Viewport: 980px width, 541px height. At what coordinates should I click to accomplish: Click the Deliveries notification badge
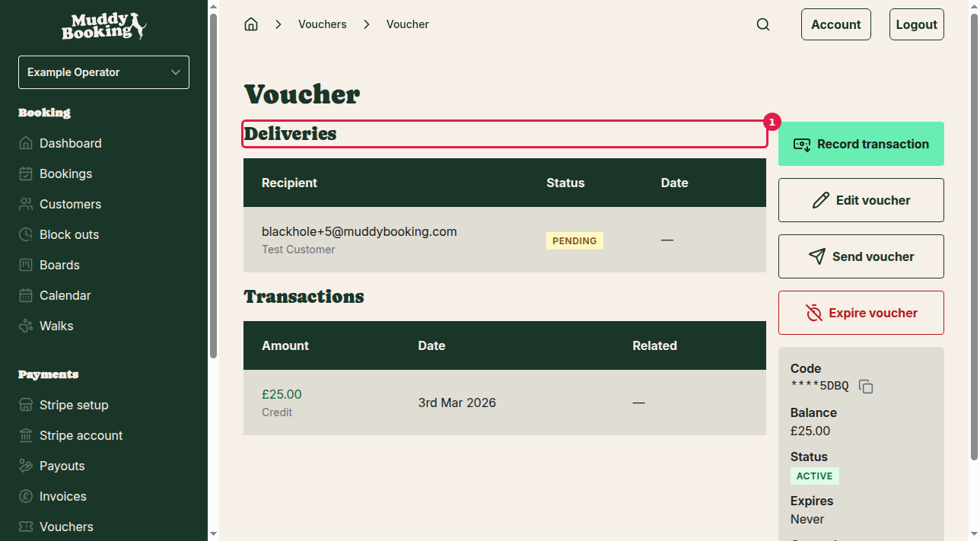[x=772, y=122]
